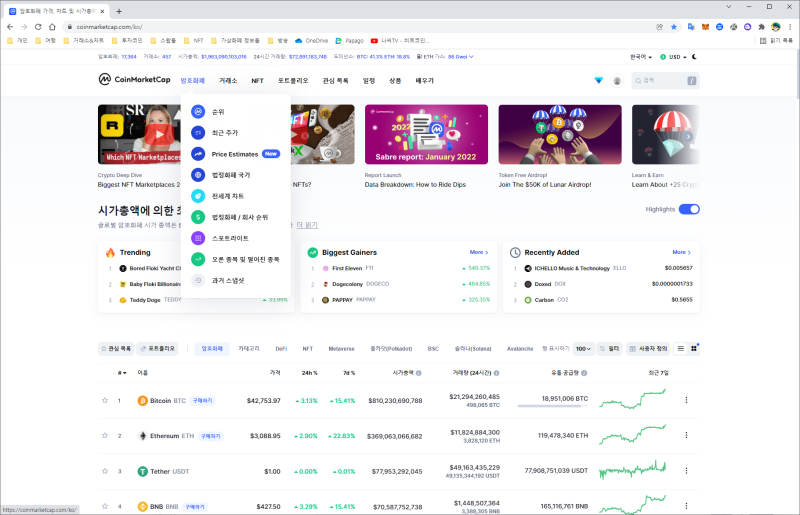Open the rows 100 dropdown
Viewport: 800px width, 515px height.
click(583, 349)
